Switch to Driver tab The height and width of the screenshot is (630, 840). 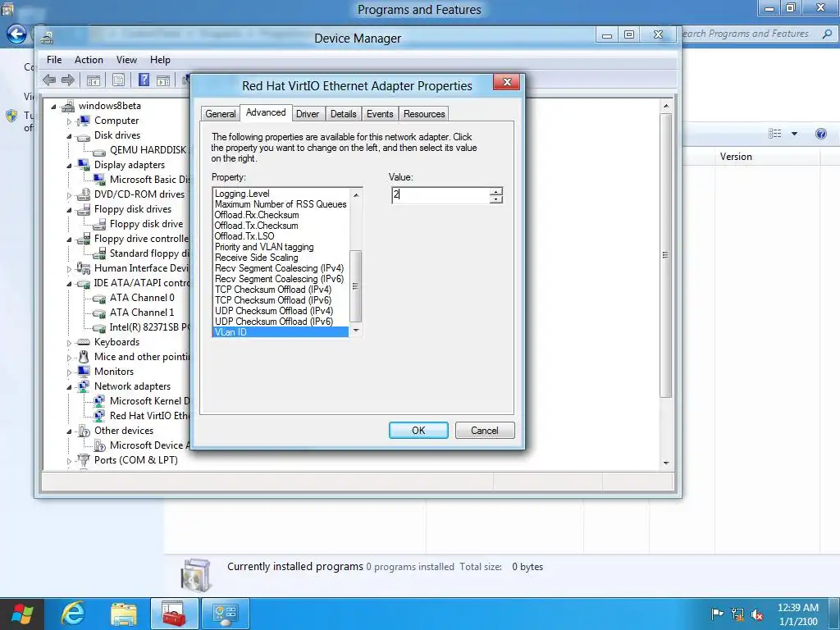[308, 114]
